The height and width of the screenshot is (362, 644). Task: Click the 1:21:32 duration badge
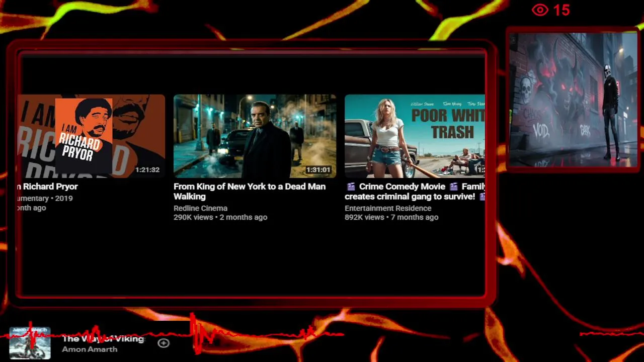click(x=147, y=170)
